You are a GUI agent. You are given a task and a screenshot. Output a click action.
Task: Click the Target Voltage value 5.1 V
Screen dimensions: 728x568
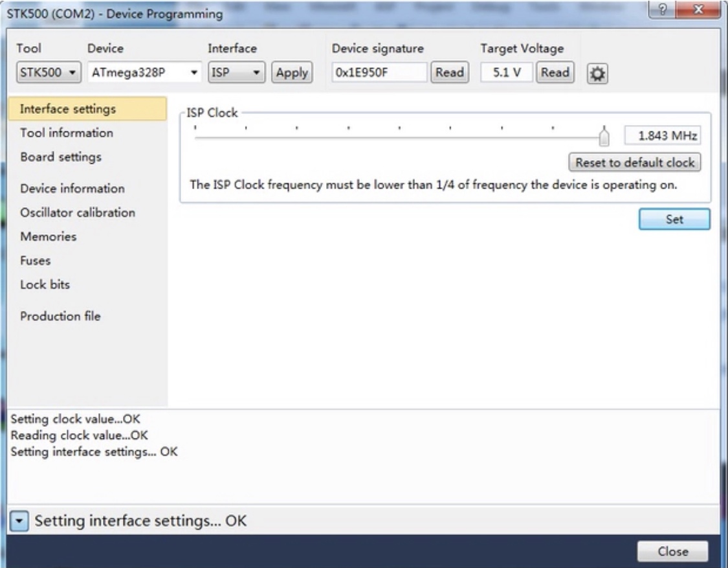(506, 73)
